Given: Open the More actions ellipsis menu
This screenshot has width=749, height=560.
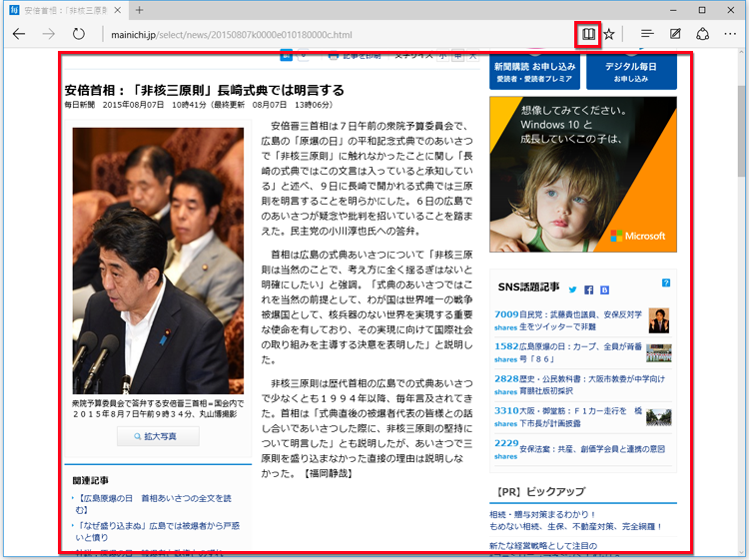Looking at the screenshot, I should pos(731,34).
